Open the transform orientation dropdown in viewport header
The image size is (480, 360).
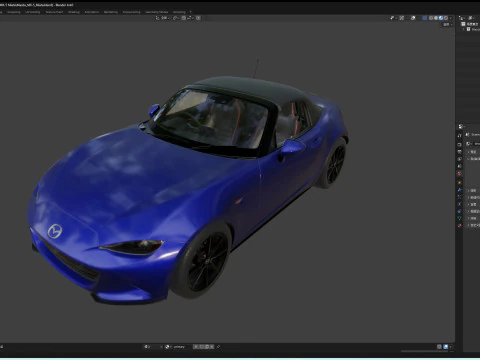pos(162,18)
